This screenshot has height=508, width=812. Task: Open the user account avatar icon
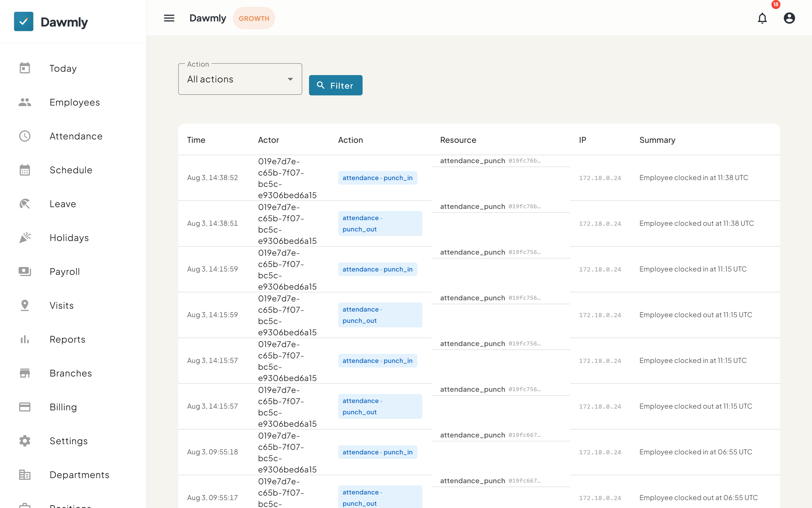(x=789, y=18)
